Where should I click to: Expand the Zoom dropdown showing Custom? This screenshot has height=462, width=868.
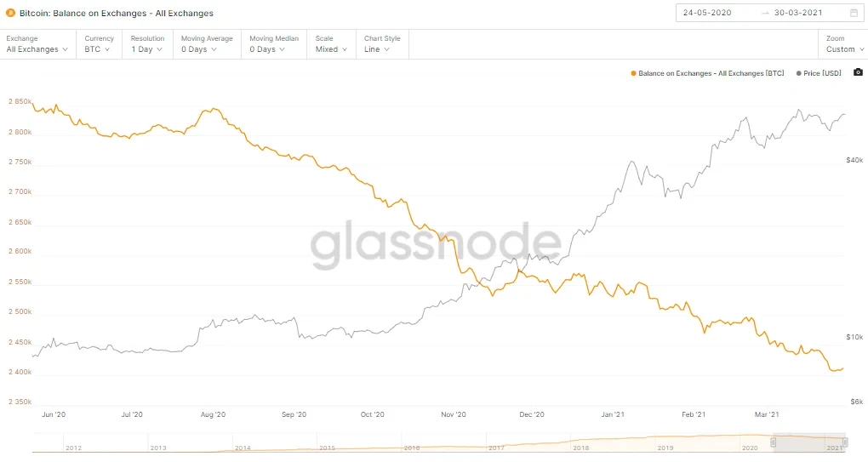coord(844,49)
